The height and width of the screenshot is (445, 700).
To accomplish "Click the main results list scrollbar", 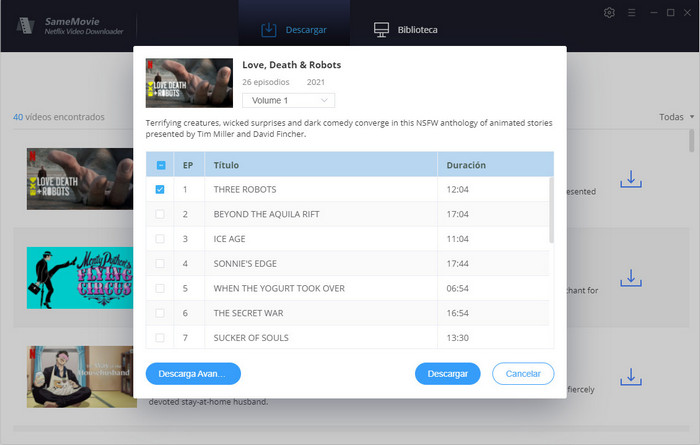I will pos(692,141).
